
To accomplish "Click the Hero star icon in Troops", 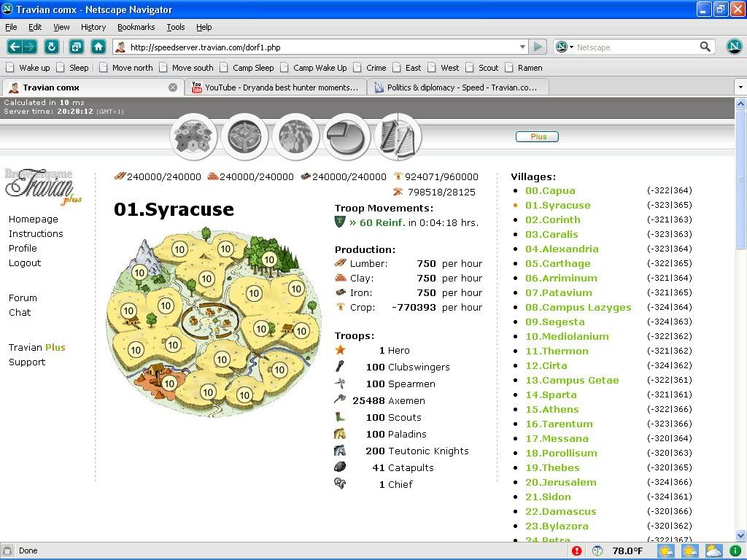I will [x=340, y=350].
